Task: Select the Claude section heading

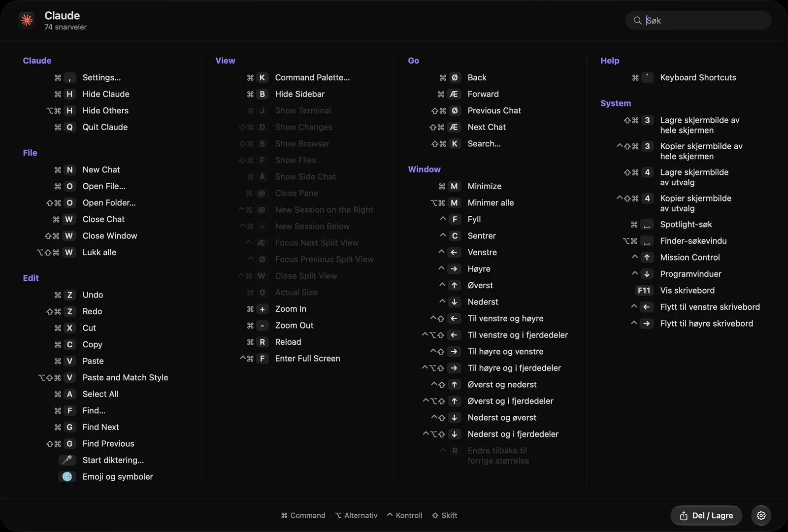Action: click(37, 61)
